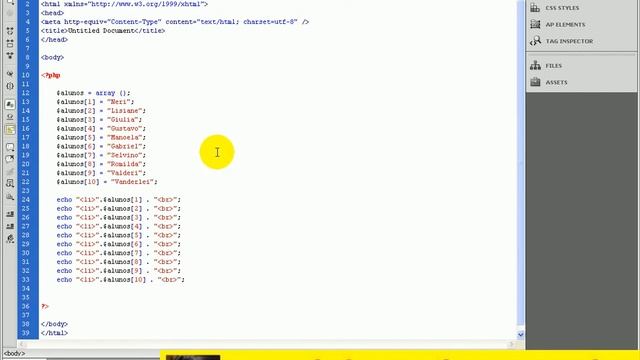Click the Indent Code icon
640x360 pixels.
(x=10, y=214)
